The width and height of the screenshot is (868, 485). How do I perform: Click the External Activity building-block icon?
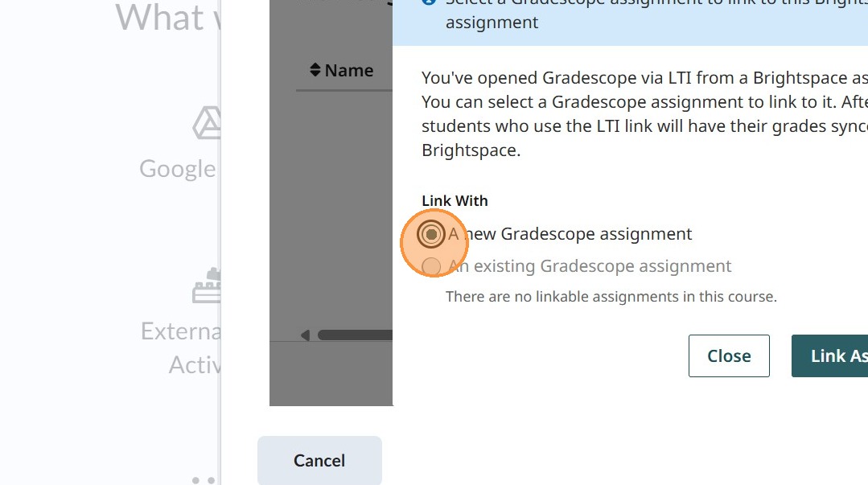click(x=207, y=286)
